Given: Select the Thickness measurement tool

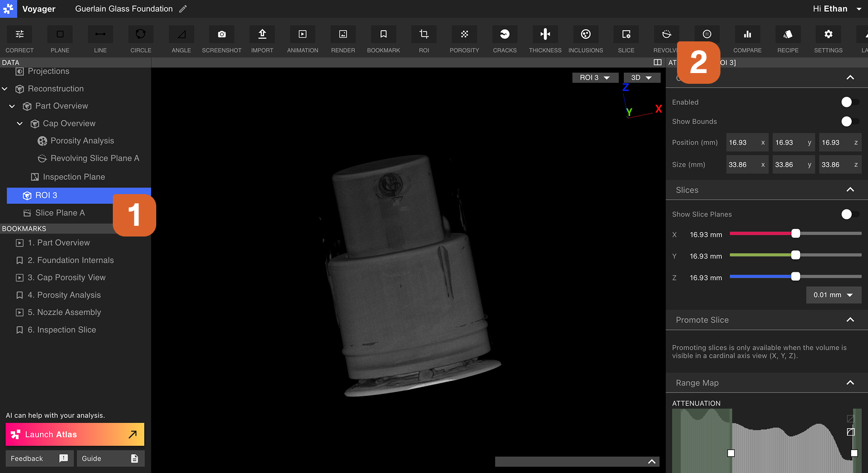Looking at the screenshot, I should 545,39.
